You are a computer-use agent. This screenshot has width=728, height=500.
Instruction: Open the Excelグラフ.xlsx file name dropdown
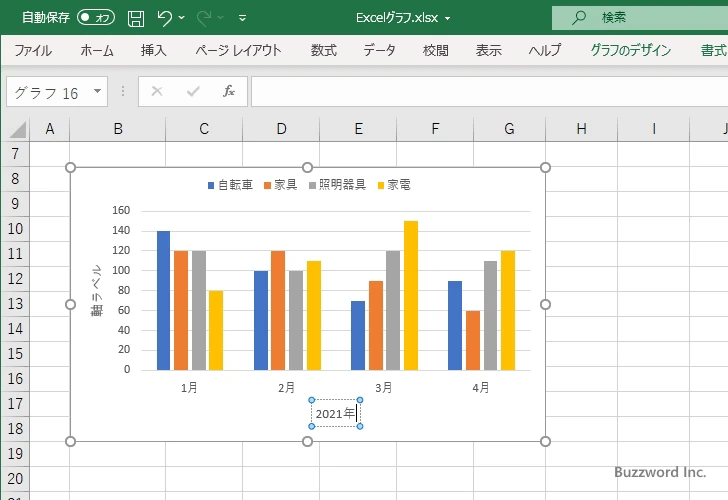(x=448, y=19)
